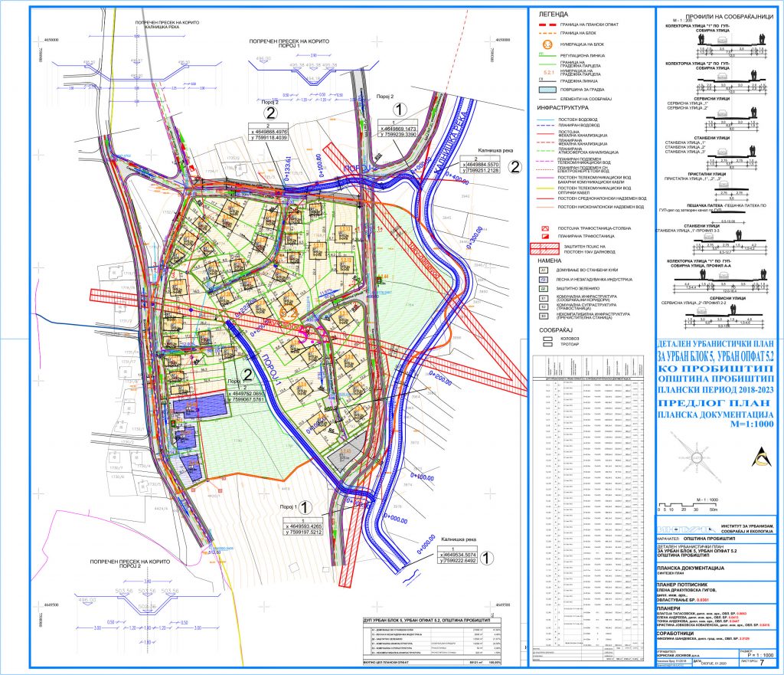Click the ИНФРАСТРУКТУРА legend heading
Viewport: 784px width, 675px height.
click(563, 107)
